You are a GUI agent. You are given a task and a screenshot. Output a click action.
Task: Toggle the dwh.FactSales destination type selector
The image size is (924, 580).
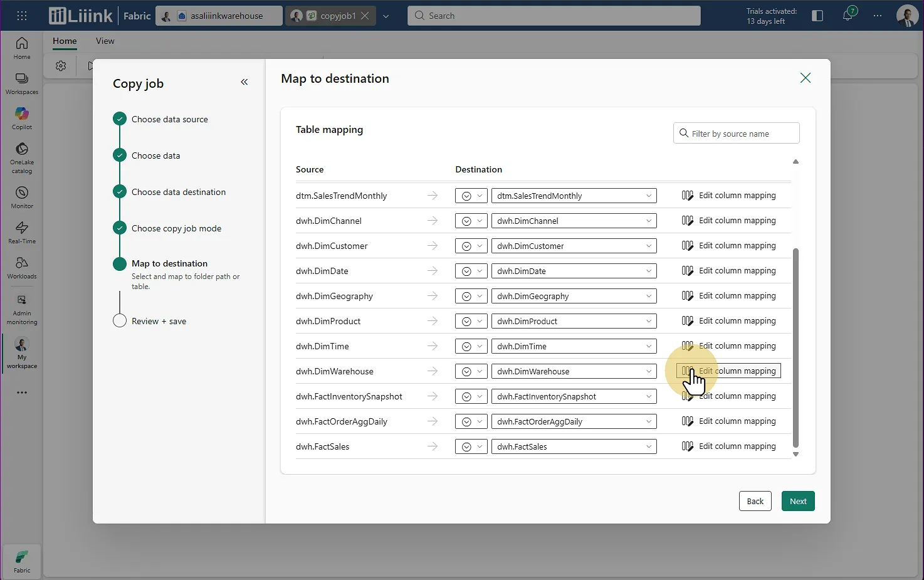(x=471, y=446)
